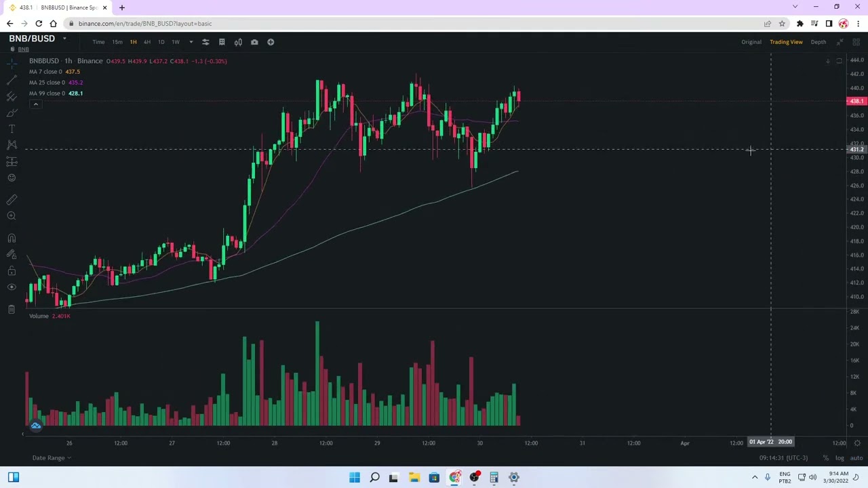
Task: Open a new browser tab
Action: pyautogui.click(x=122, y=7)
